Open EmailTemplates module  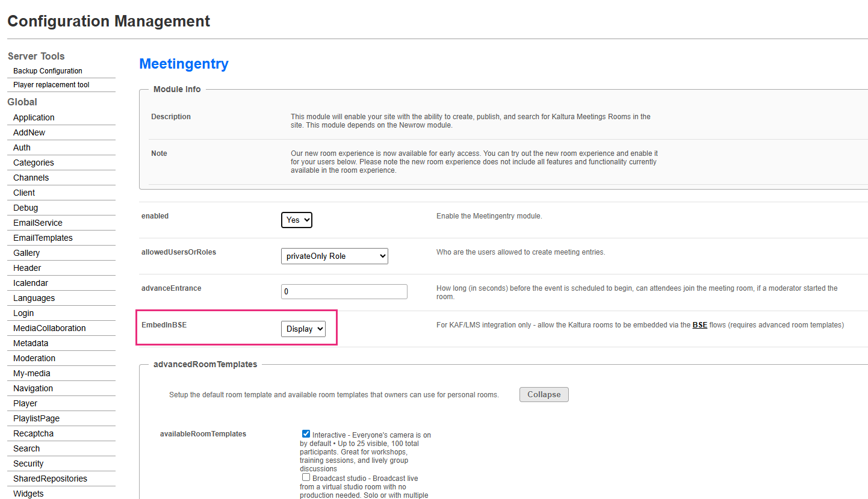(43, 238)
